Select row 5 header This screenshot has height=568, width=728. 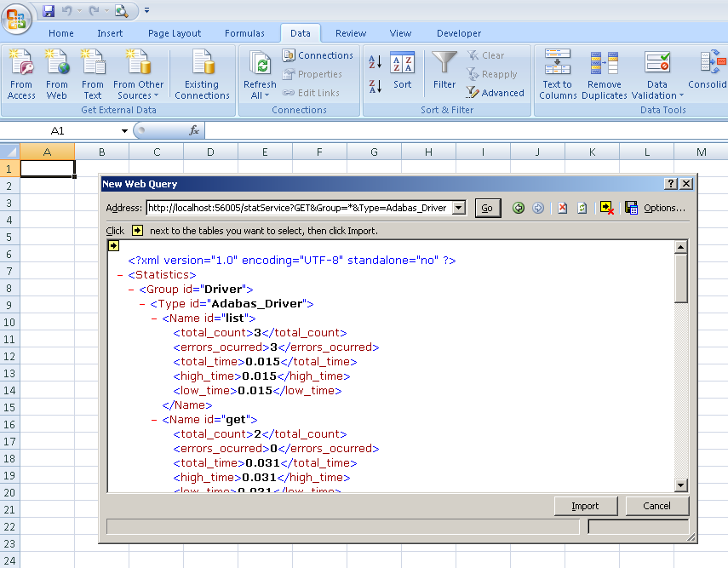click(x=9, y=238)
